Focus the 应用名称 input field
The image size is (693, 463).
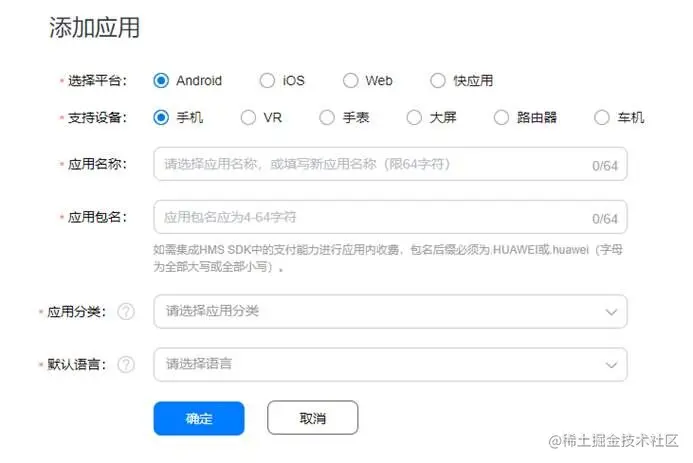coord(390,164)
